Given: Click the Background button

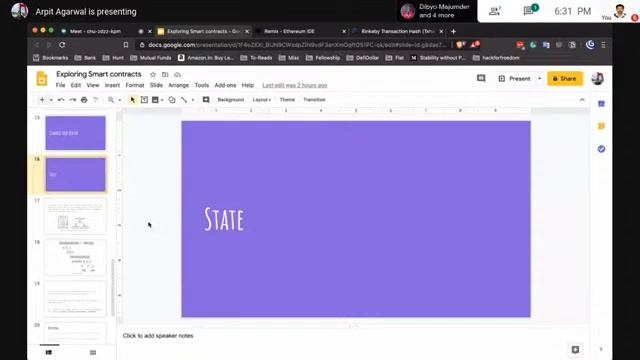Looking at the screenshot, I should [231, 100].
